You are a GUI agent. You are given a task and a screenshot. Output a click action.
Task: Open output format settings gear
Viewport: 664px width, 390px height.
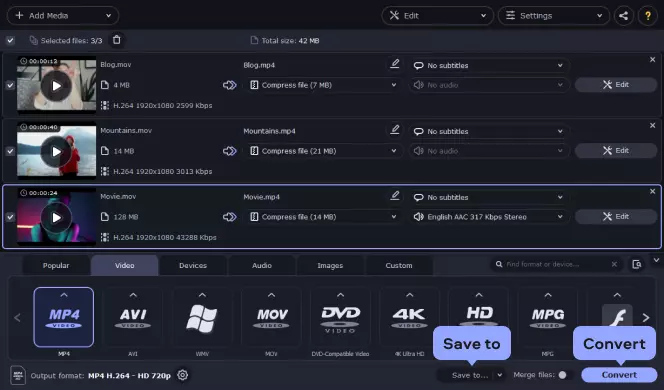(183, 375)
